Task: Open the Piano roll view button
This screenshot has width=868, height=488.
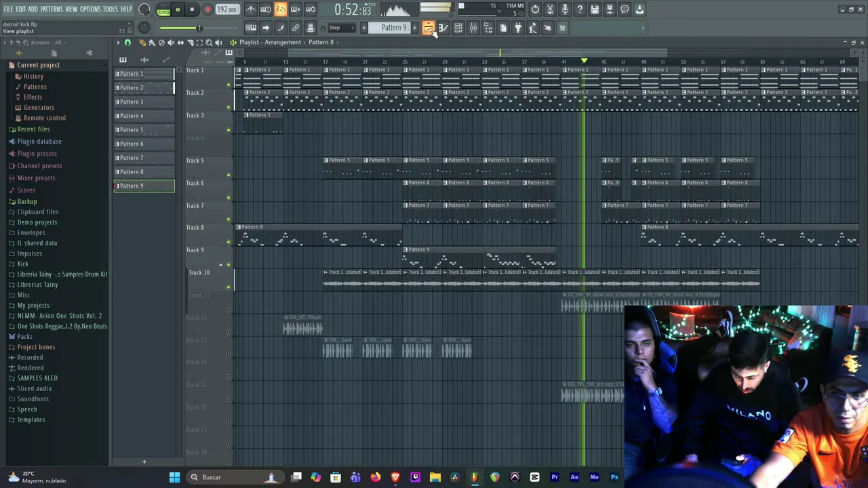Action: coord(443,28)
